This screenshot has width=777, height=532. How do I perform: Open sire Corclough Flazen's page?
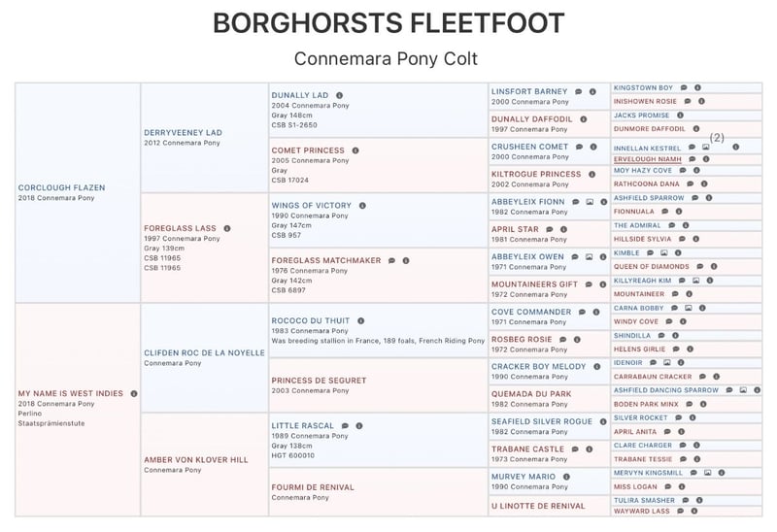pyautogui.click(x=62, y=187)
